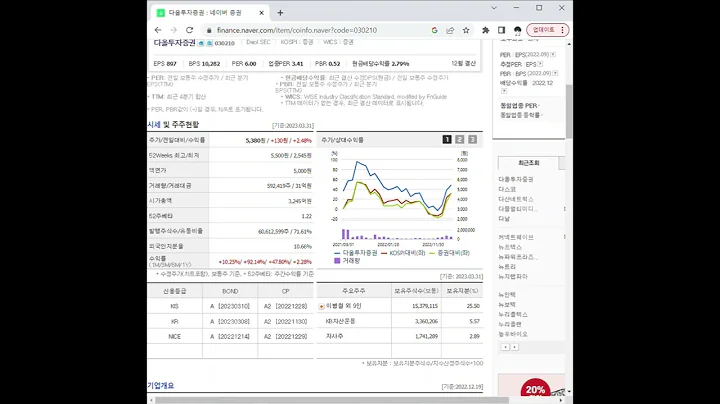Click scroll-left arrow of horizontal scrollbar
The width and height of the screenshot is (720, 404).
[x=151, y=400]
